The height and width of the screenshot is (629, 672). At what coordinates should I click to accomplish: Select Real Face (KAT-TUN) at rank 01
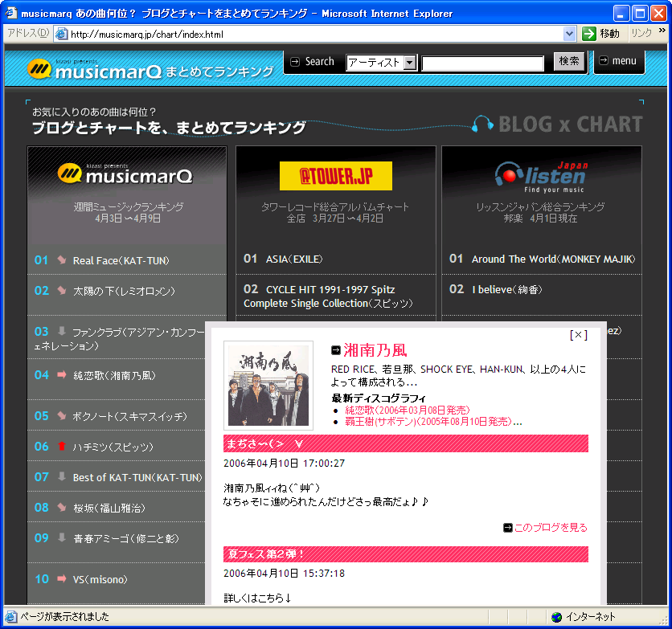coord(121,261)
